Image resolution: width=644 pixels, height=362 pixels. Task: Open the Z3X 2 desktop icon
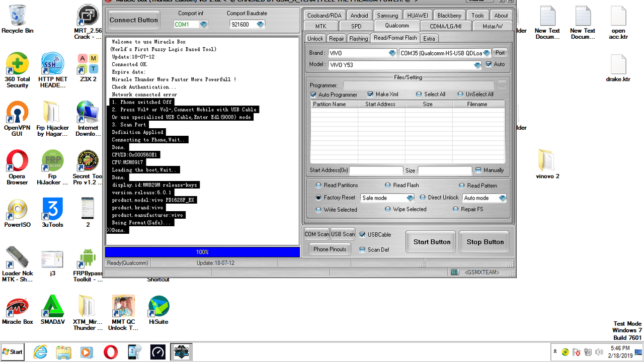coord(88,67)
